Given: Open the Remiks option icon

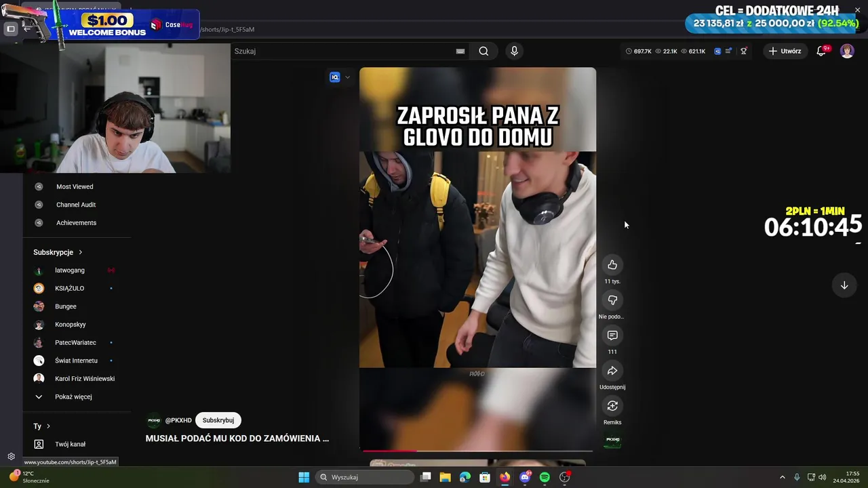Looking at the screenshot, I should 612,406.
